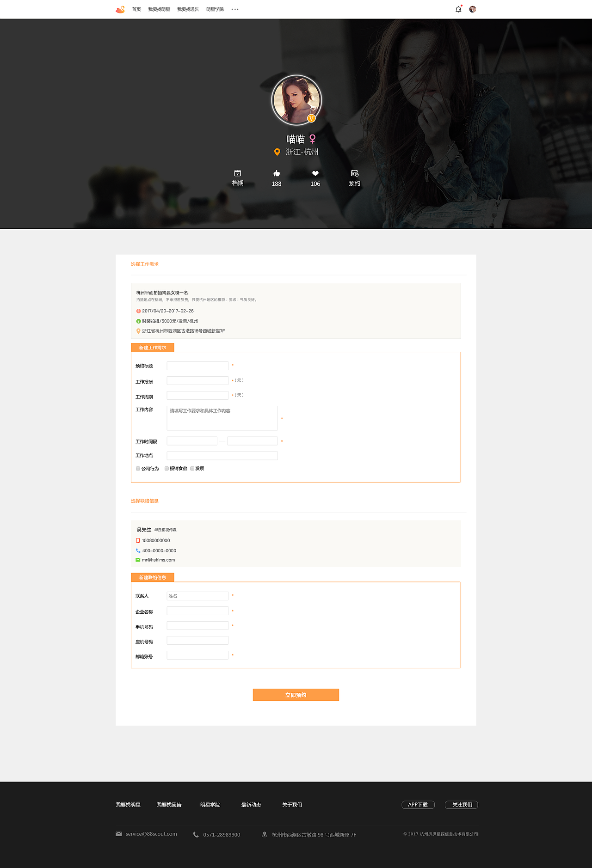The image size is (592, 868).
Task: Click the mobile phone icon beside 15080000000
Action: point(138,540)
